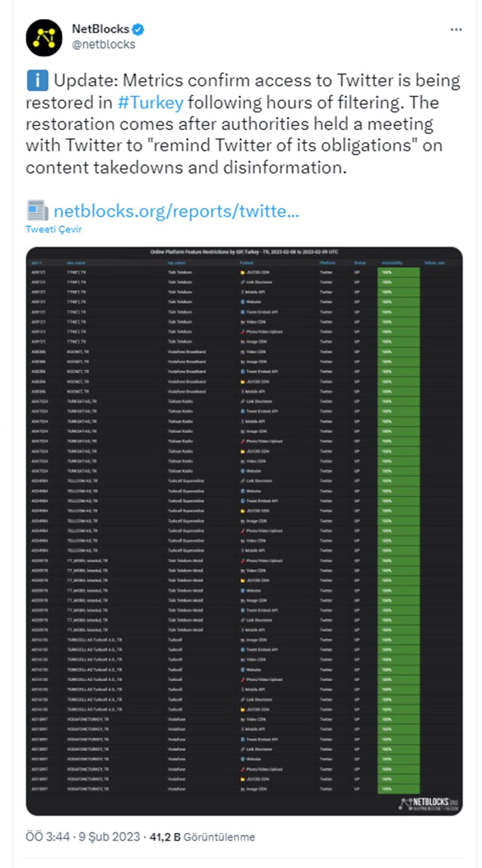
Task: Click the blue info emoji icon
Action: 37,80
